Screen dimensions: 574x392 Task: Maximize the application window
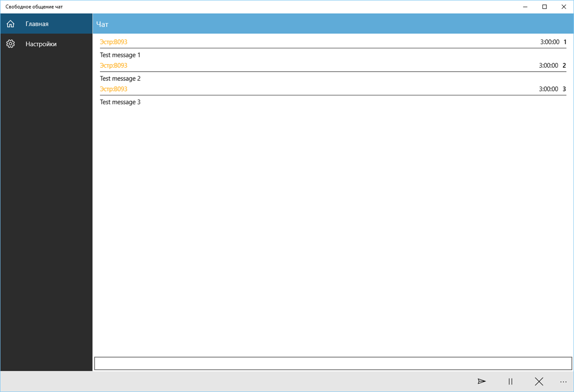(x=544, y=7)
